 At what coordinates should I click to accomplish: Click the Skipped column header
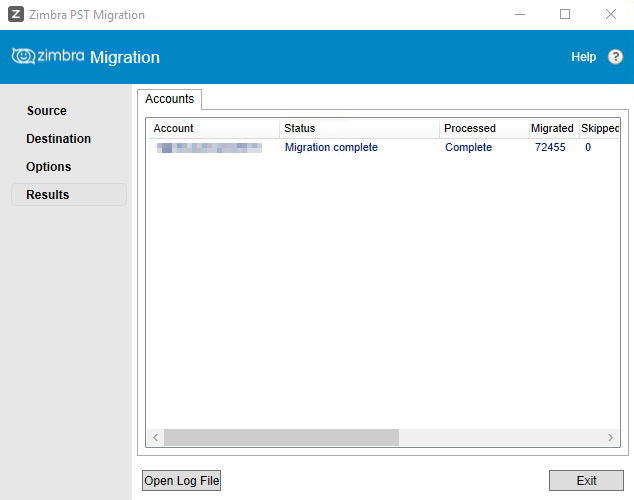(599, 128)
